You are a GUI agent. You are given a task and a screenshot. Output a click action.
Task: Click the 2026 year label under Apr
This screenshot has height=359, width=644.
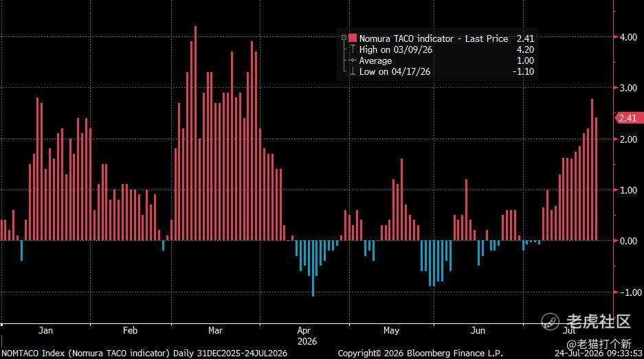[x=307, y=341]
